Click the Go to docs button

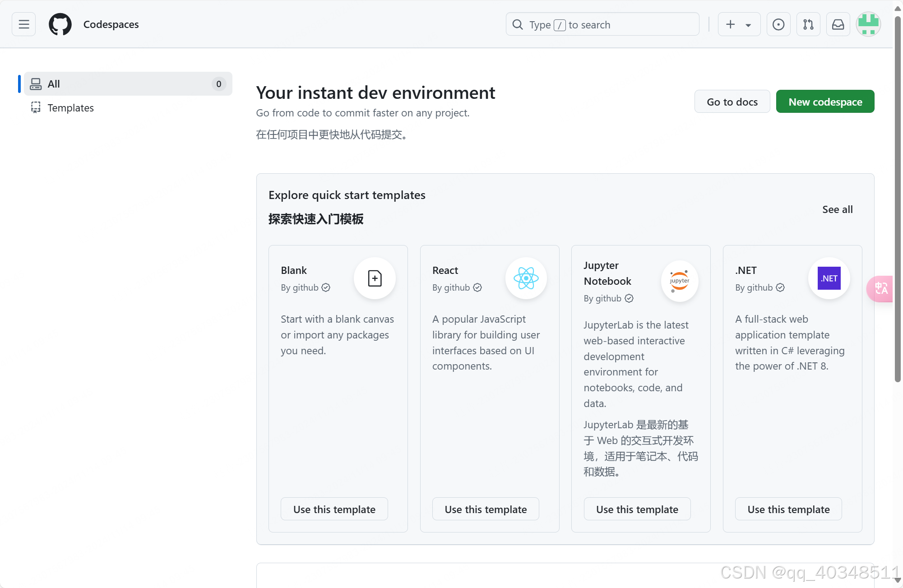732,102
